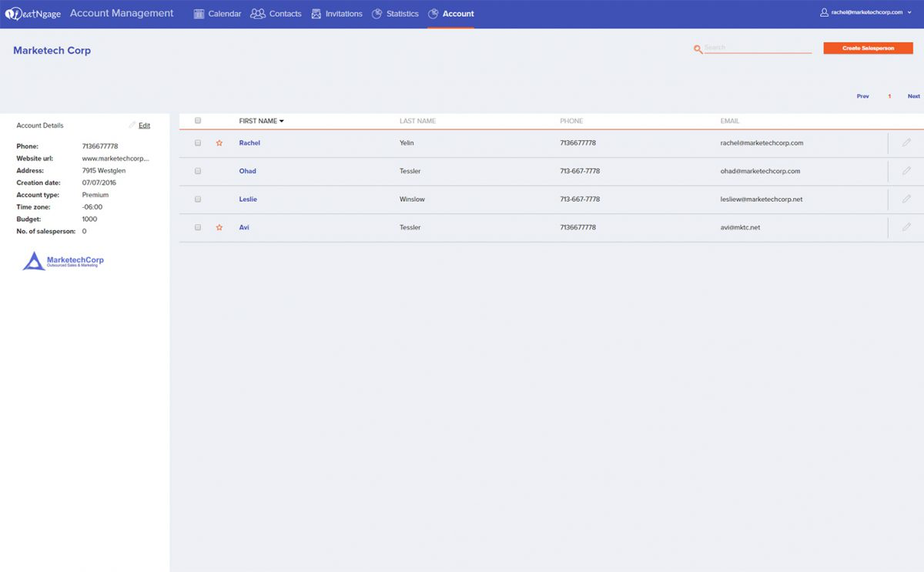This screenshot has width=924, height=572.
Task: Open the Invitations tab
Action: pos(336,14)
